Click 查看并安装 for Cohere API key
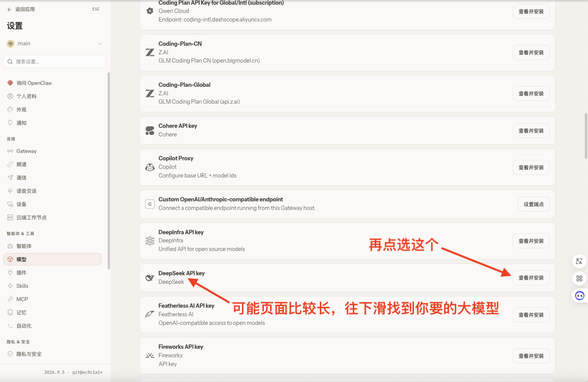Screen dimensions: 588x382 pyautogui.click(x=531, y=131)
